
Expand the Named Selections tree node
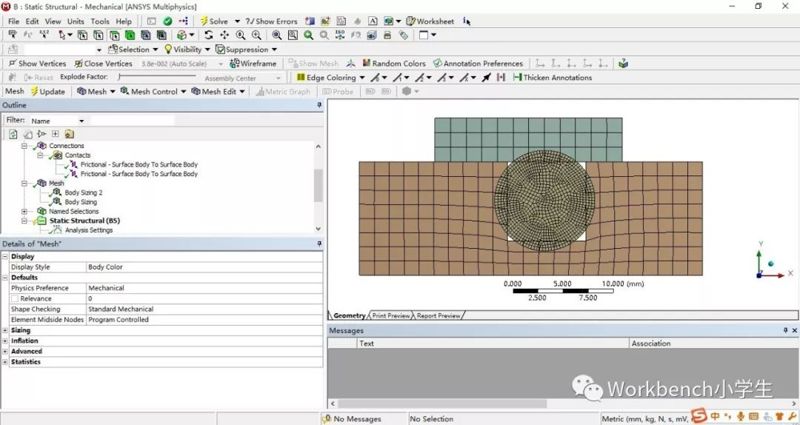tap(24, 211)
